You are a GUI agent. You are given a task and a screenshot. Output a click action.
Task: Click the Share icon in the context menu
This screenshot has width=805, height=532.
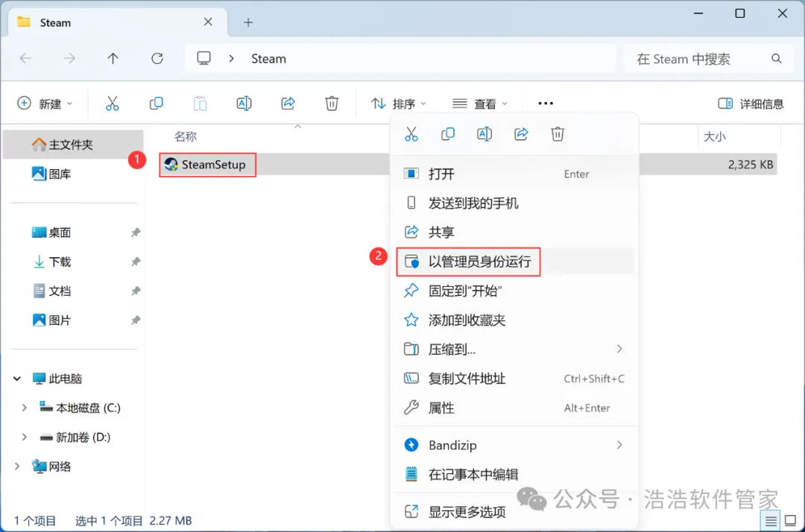click(521, 134)
